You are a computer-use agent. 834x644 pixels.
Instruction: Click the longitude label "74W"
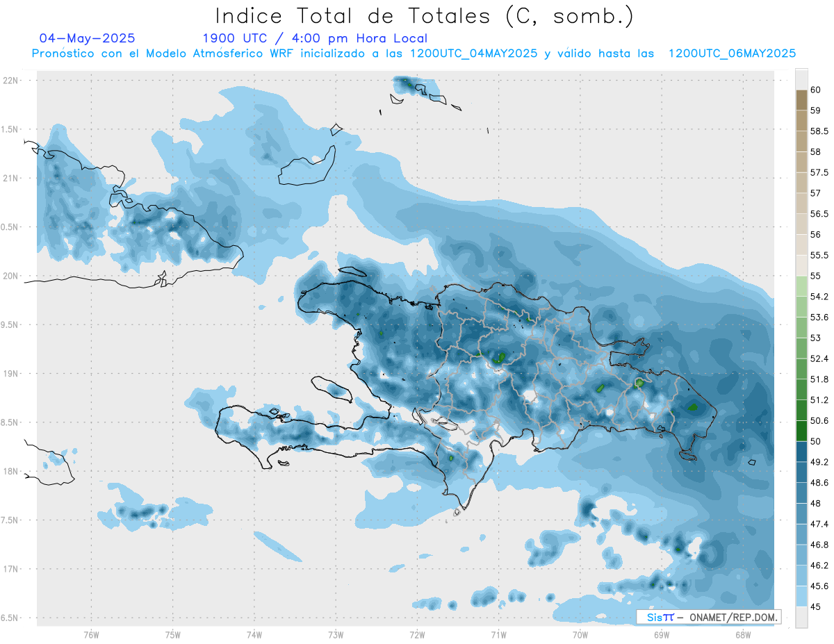click(x=254, y=634)
